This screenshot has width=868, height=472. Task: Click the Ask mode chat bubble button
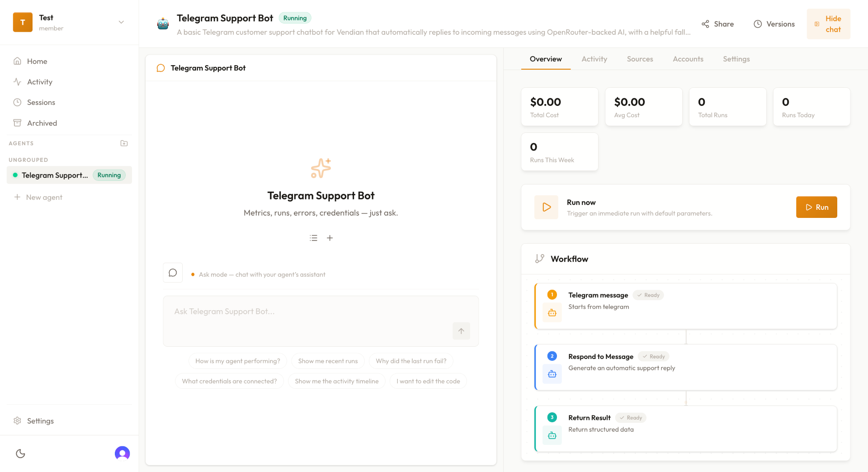coord(173,273)
